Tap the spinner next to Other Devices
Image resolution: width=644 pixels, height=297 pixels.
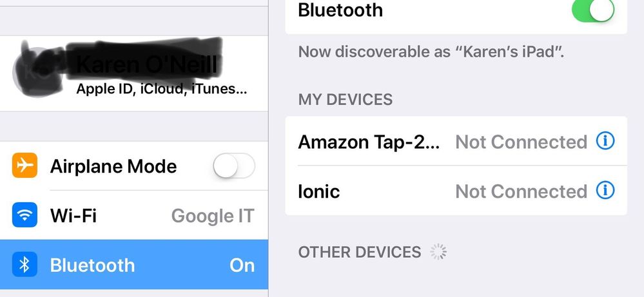tap(438, 252)
